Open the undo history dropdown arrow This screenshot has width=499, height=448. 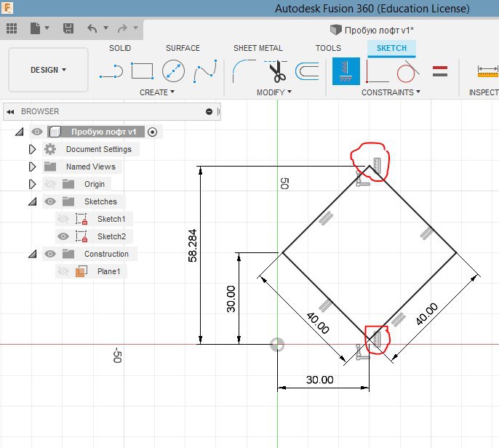click(106, 28)
